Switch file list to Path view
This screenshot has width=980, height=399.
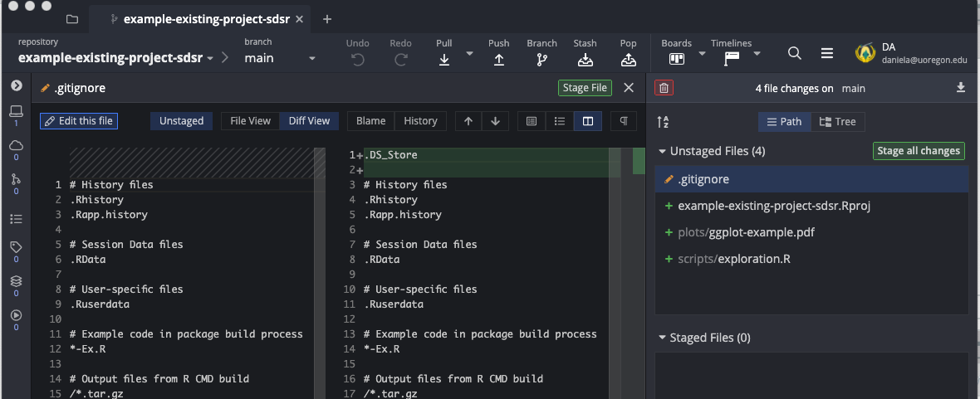[784, 122]
